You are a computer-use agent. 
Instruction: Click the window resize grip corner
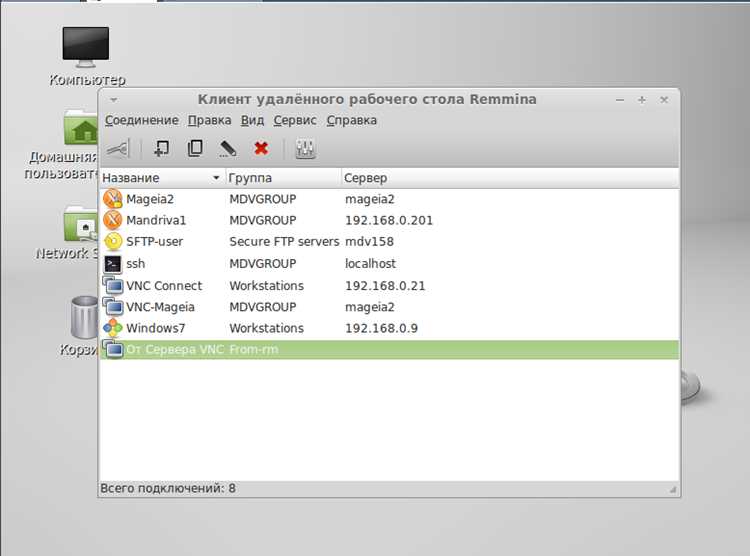pos(673,489)
